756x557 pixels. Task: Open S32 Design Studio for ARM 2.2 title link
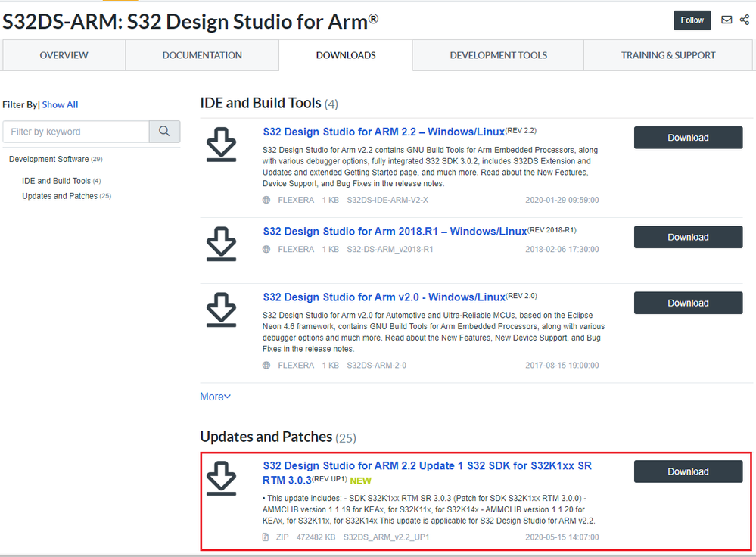click(x=384, y=132)
